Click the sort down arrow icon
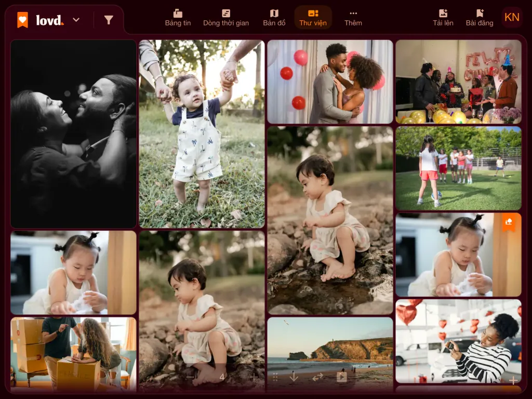532x399 pixels. tap(294, 377)
